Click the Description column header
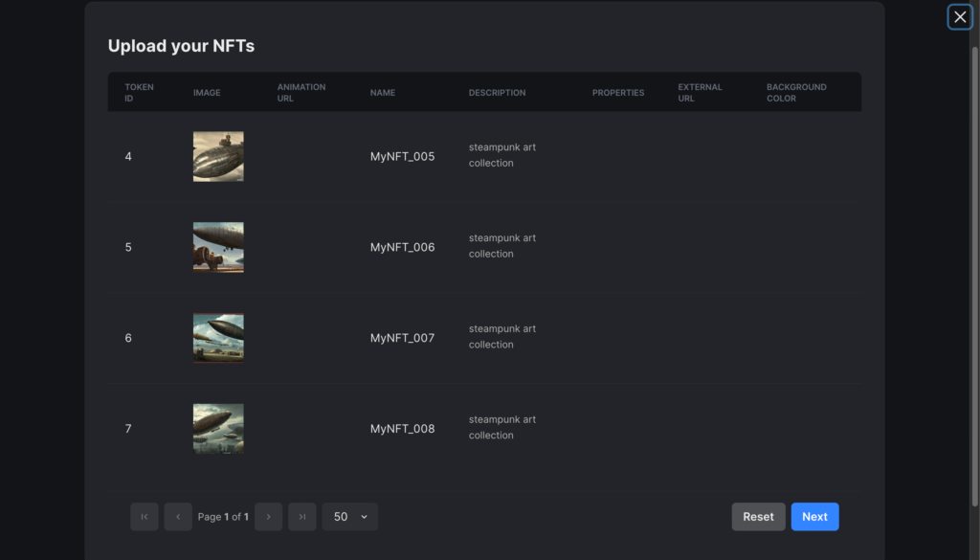Screen dimensions: 980x560 coord(497,93)
